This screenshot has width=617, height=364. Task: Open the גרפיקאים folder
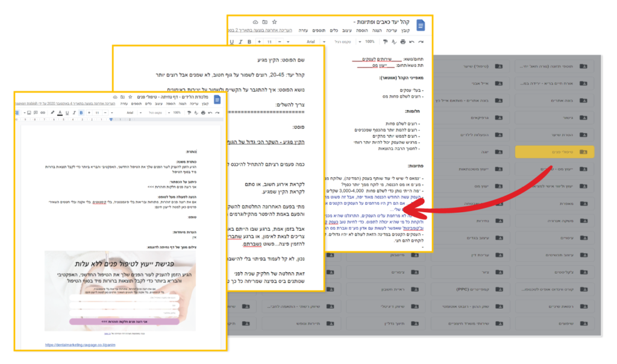[x=471, y=118]
